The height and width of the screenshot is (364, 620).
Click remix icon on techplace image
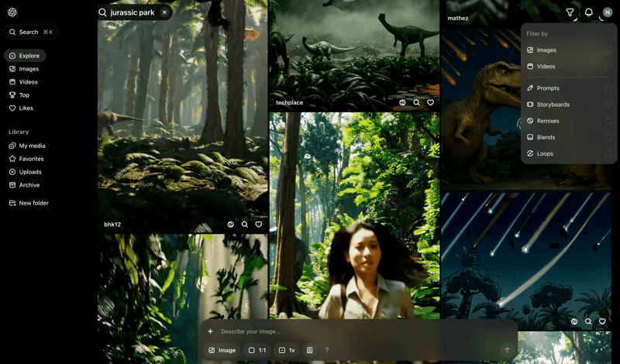(402, 102)
